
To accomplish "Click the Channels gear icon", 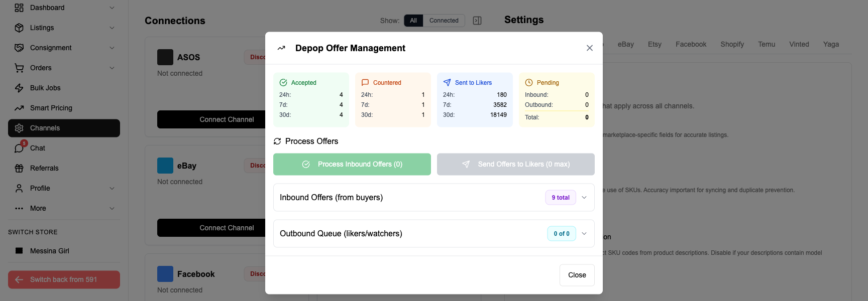I will click(x=19, y=128).
